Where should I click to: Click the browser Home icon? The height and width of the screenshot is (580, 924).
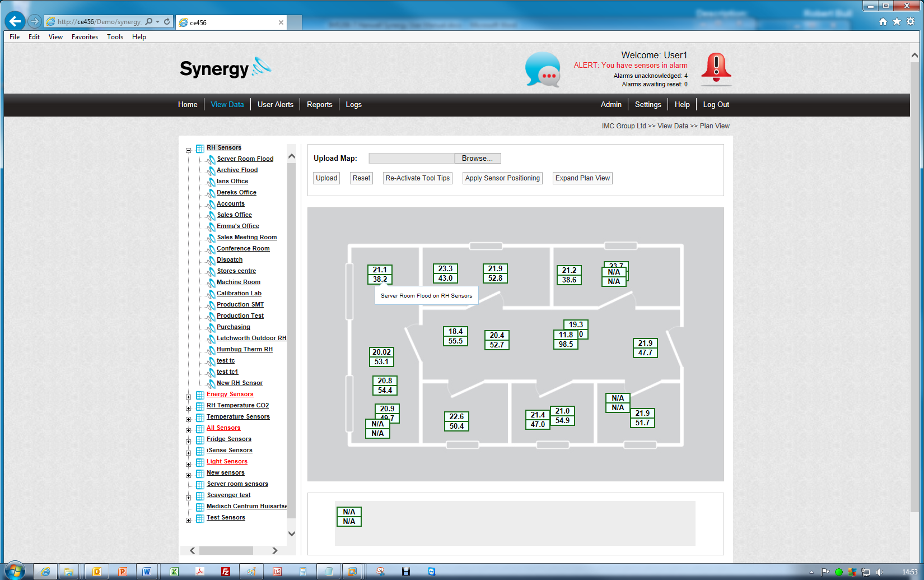tap(883, 22)
